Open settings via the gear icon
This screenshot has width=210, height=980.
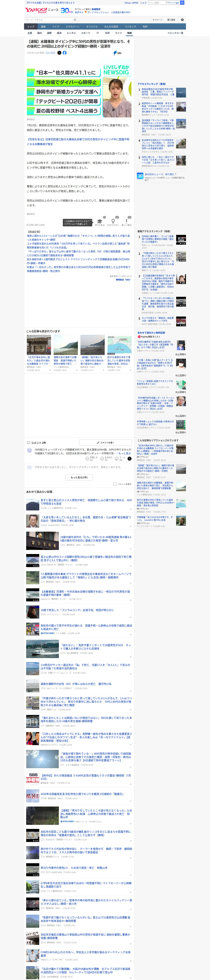[x=182, y=20]
